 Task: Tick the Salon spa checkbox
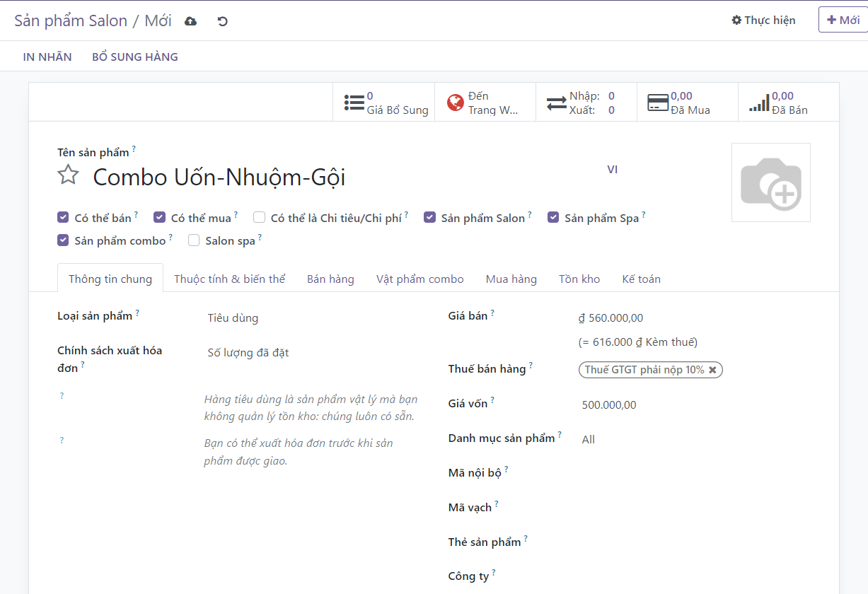[194, 240]
